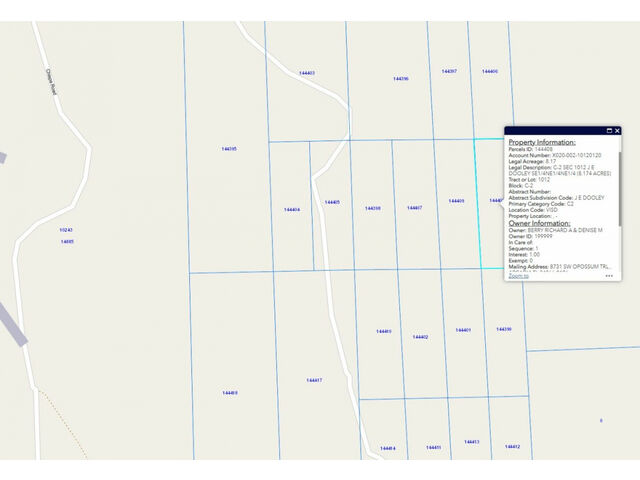Viewport: 640px width, 480px height.
Task: Click parcel 144401 label
Action: [x=463, y=329]
